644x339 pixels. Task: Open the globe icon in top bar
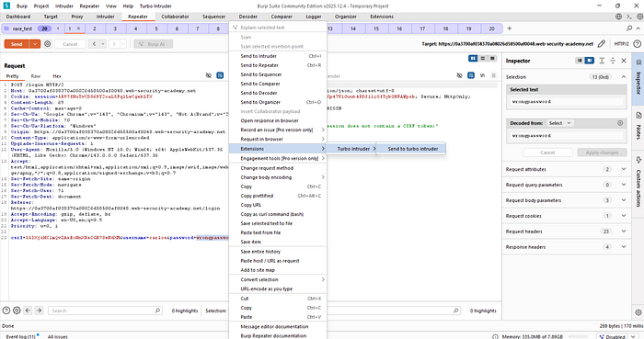(618, 17)
